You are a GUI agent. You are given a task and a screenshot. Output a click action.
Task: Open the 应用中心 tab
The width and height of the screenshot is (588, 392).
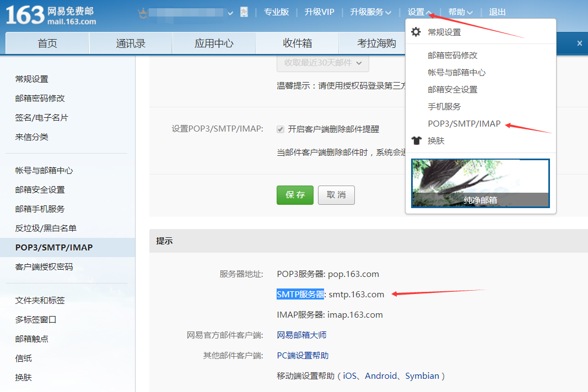click(x=214, y=43)
